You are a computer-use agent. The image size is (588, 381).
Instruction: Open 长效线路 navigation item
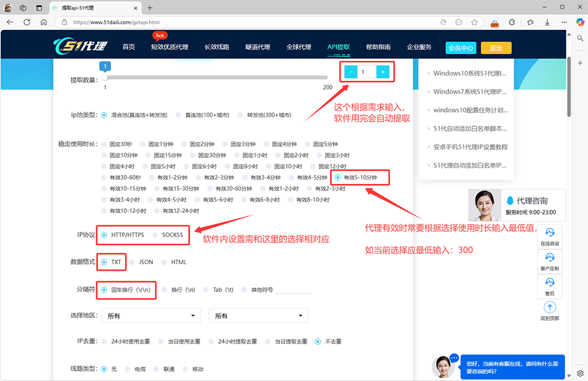tap(217, 47)
